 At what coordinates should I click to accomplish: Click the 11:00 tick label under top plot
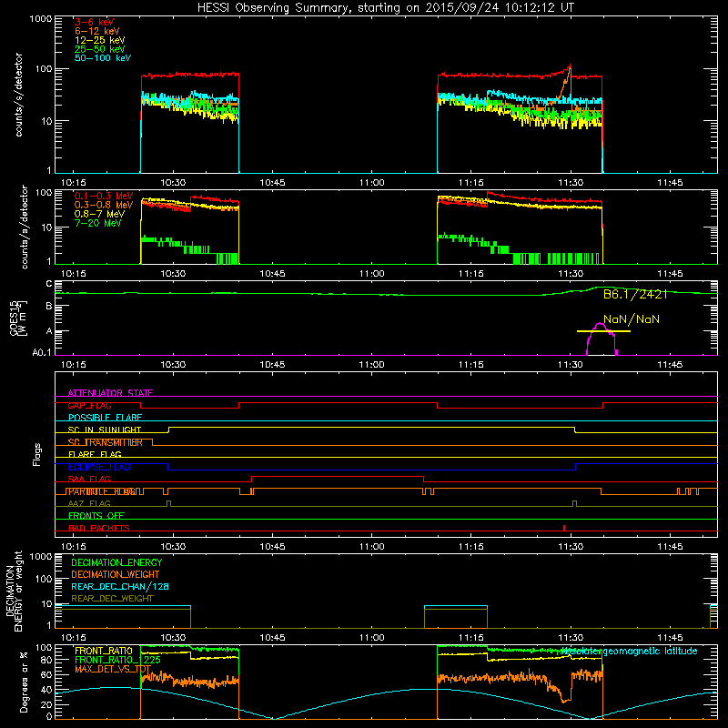[372, 183]
